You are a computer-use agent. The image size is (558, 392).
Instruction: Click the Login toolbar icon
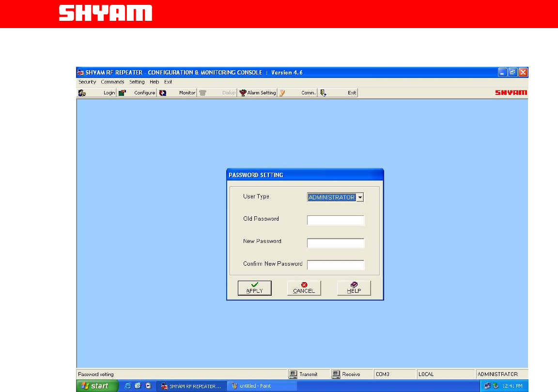click(x=82, y=93)
